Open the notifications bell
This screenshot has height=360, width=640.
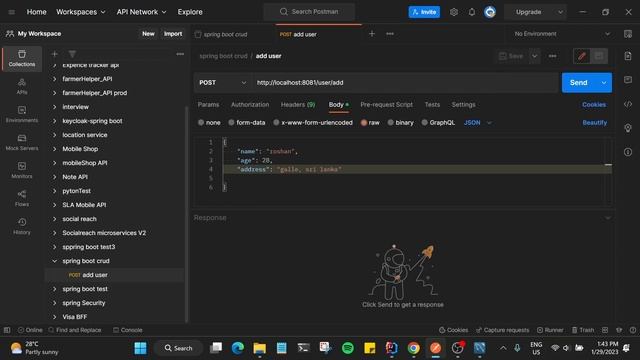click(x=472, y=12)
